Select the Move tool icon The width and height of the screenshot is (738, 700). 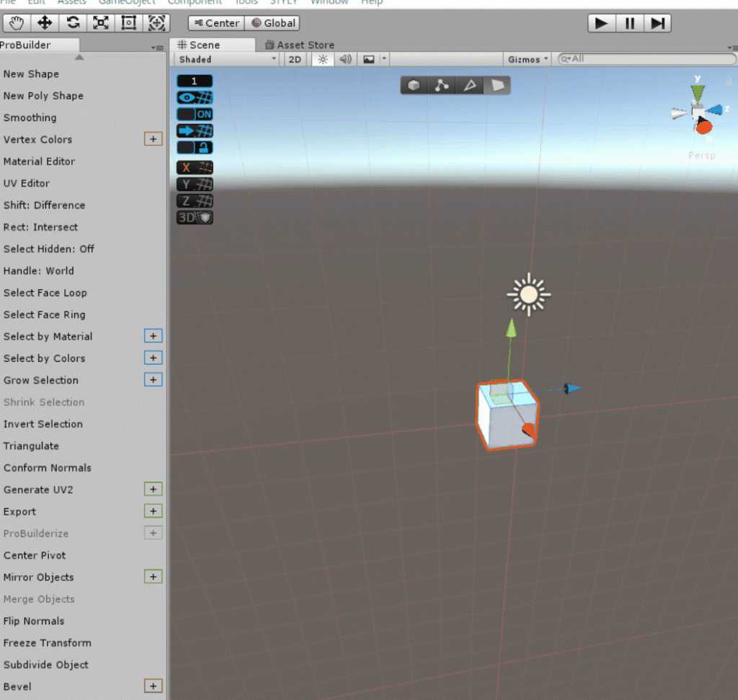coord(44,23)
